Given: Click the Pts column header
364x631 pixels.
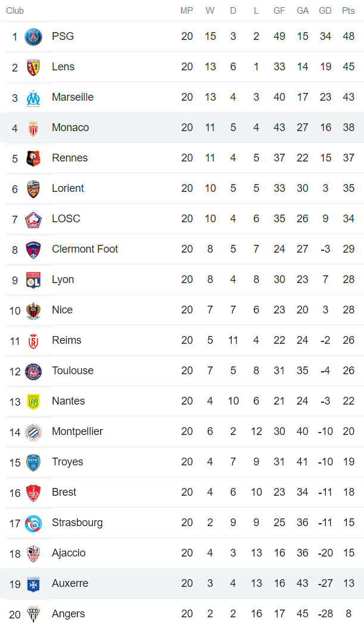Looking at the screenshot, I should click(349, 11).
